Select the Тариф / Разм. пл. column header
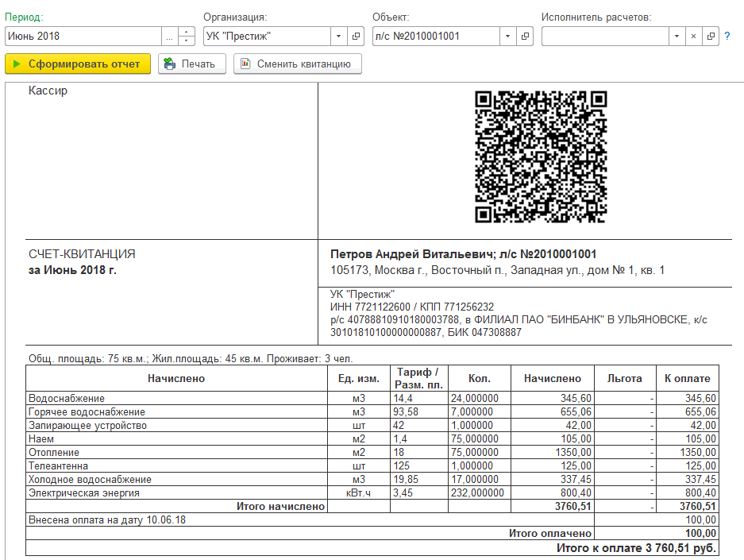The height and width of the screenshot is (560, 744). click(418, 379)
